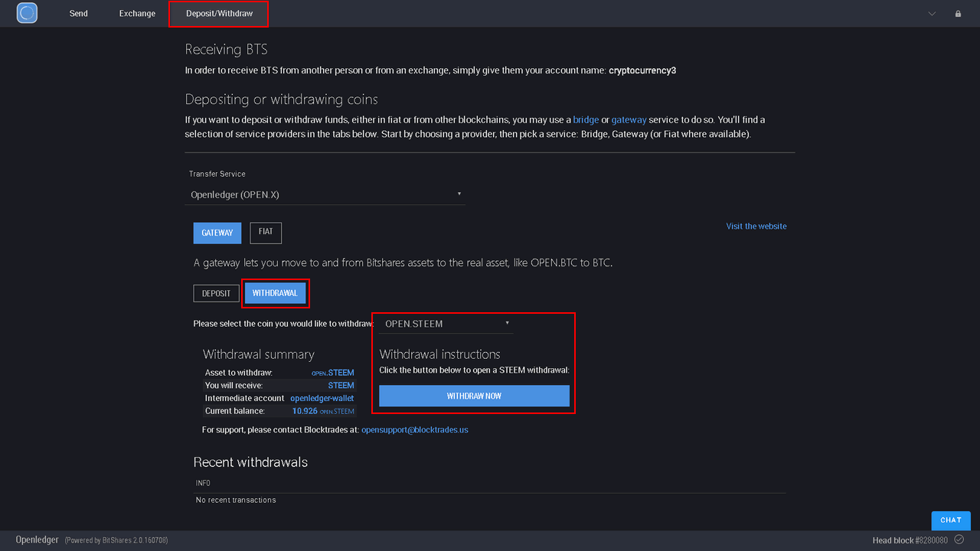Click the Openledger logo icon
The width and height of the screenshot is (980, 551).
coord(27,13)
